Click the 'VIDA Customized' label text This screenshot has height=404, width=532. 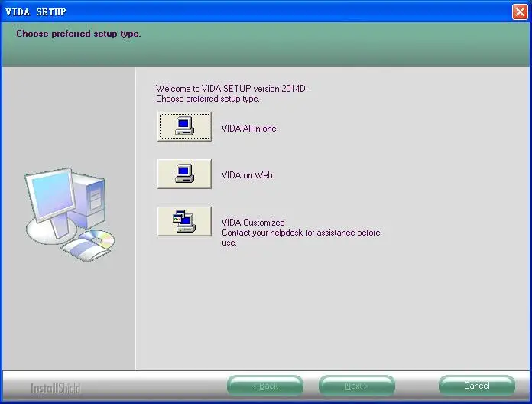[253, 223]
